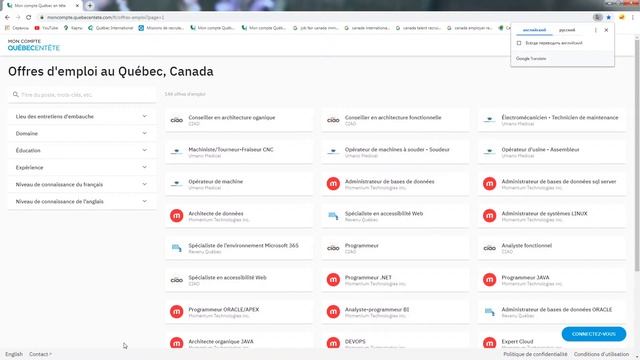The image size is (640, 360).
Task: Open translate popup options menu
Action: click(596, 30)
